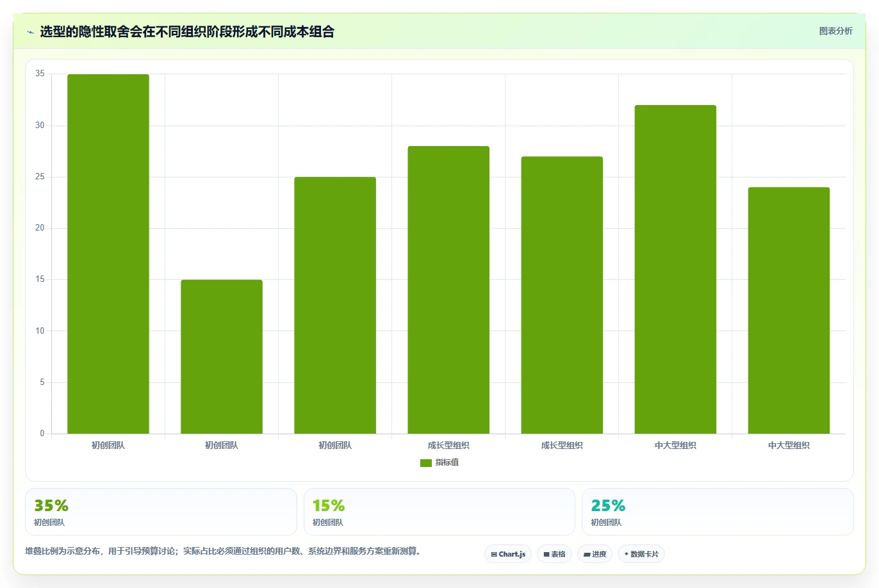
Task: Click the footnote starting with 堆叠比例为示意分布
Action: tap(223, 551)
